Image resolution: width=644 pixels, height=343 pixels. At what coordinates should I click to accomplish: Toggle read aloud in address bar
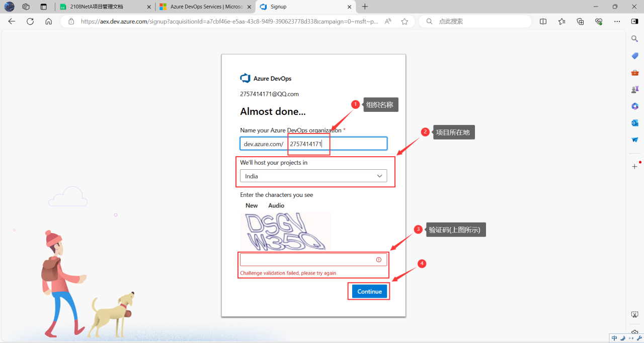(x=388, y=21)
